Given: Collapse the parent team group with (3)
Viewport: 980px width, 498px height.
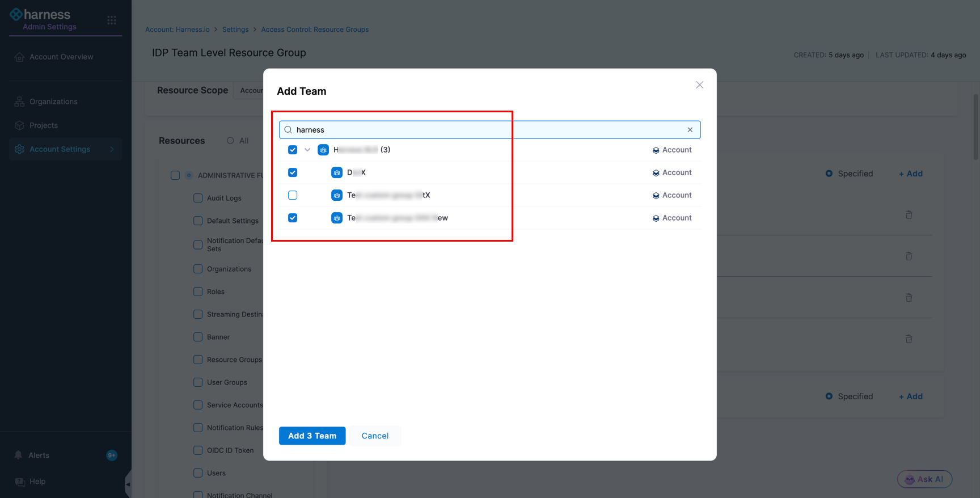Looking at the screenshot, I should [307, 150].
